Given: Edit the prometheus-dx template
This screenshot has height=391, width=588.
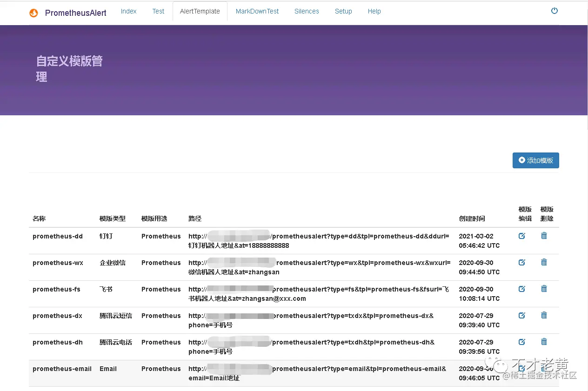Looking at the screenshot, I should (522, 315).
